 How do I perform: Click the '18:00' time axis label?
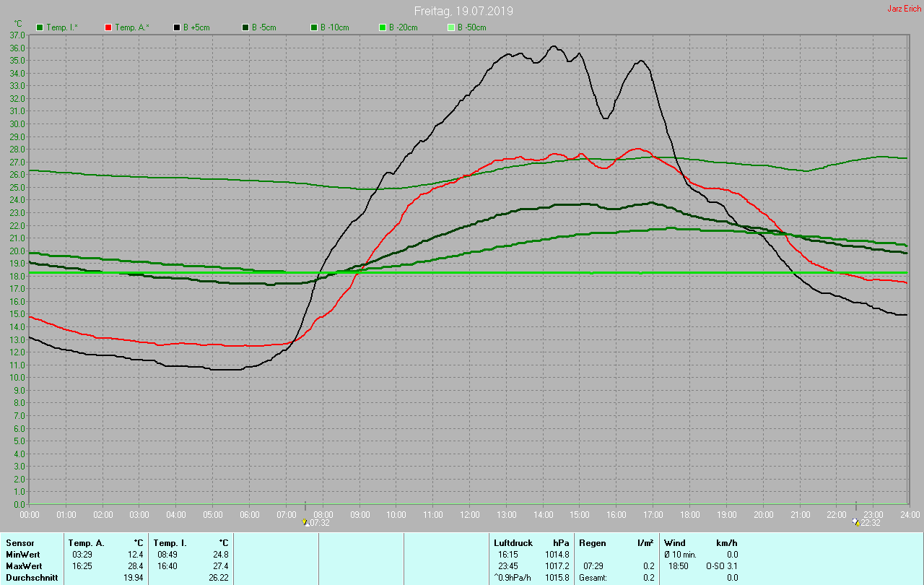coord(690,514)
